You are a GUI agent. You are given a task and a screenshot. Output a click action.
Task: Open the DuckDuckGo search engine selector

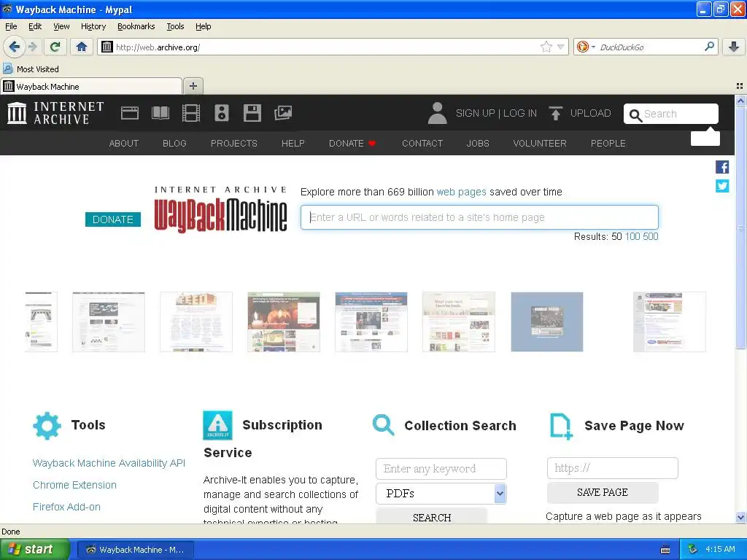pos(586,47)
